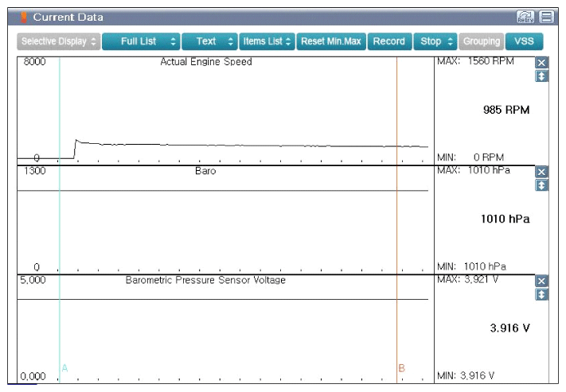Click MIN: 3.916 V reading
The image size is (566, 392).
466,376
